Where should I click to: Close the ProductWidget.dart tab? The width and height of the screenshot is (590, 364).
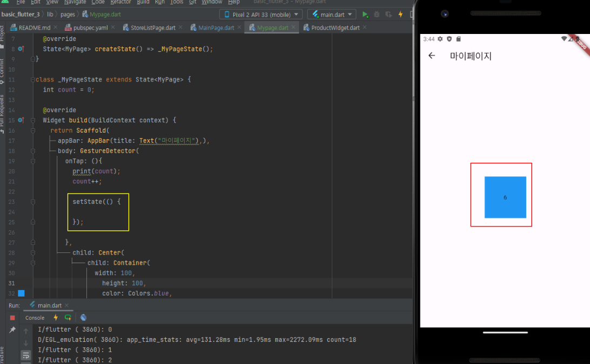click(364, 28)
